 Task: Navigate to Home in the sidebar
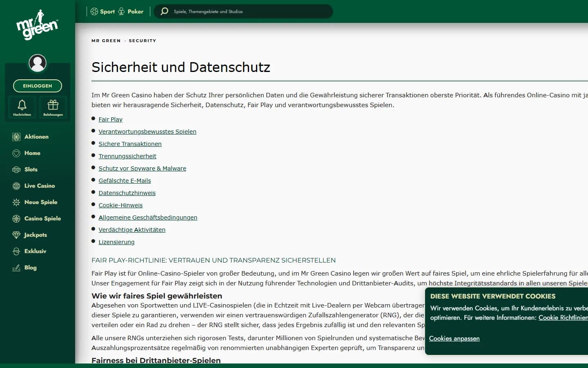(x=32, y=153)
